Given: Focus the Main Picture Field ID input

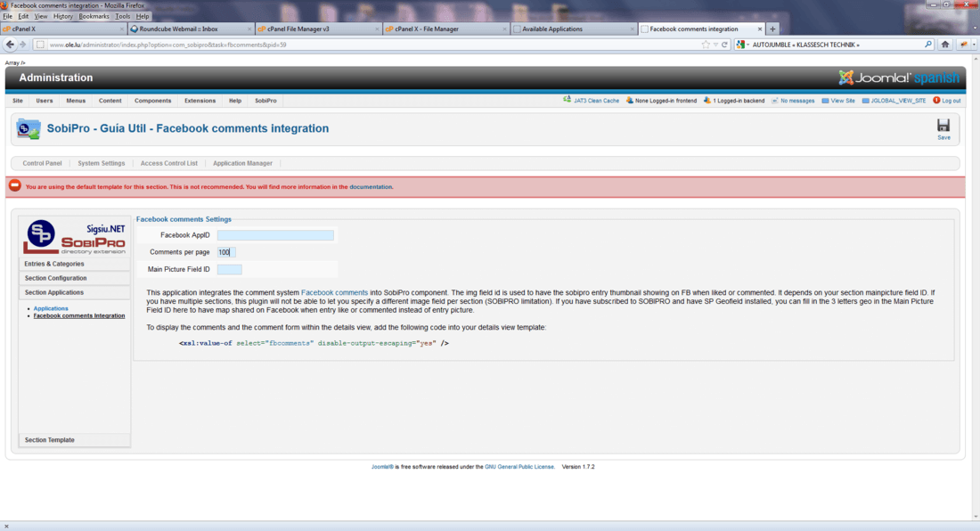Looking at the screenshot, I should coord(229,269).
